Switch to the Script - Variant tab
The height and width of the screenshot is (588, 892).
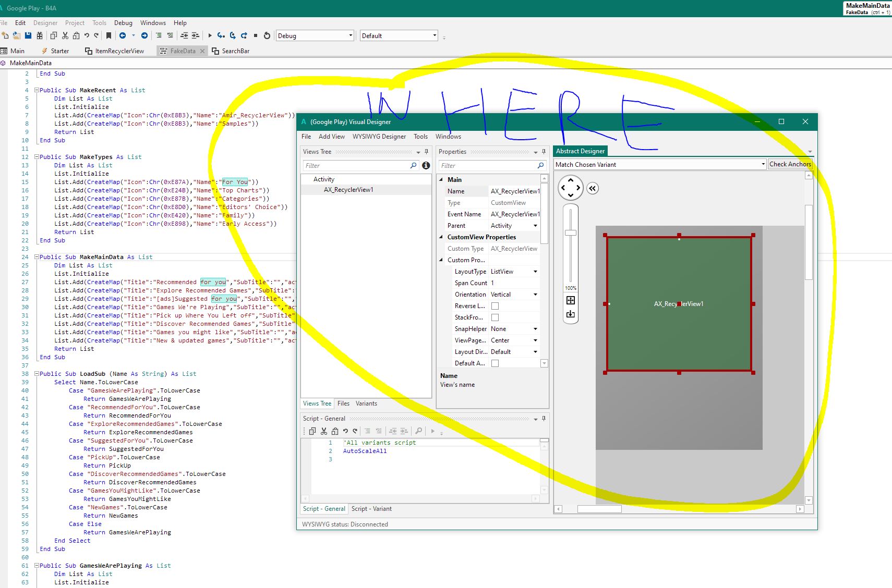pyautogui.click(x=371, y=509)
